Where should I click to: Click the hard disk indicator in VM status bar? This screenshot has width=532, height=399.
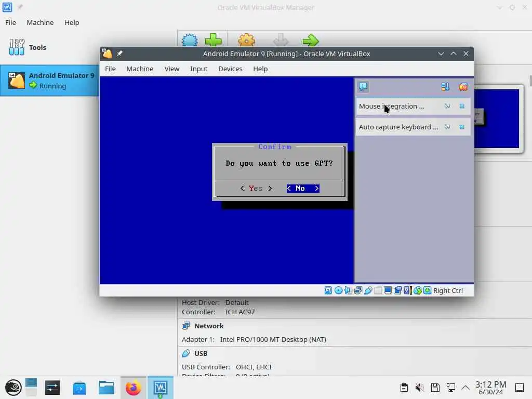coord(328,290)
